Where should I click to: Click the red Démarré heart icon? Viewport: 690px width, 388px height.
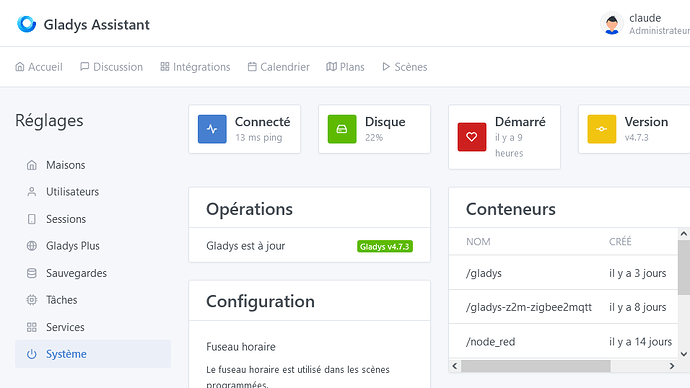tap(472, 137)
